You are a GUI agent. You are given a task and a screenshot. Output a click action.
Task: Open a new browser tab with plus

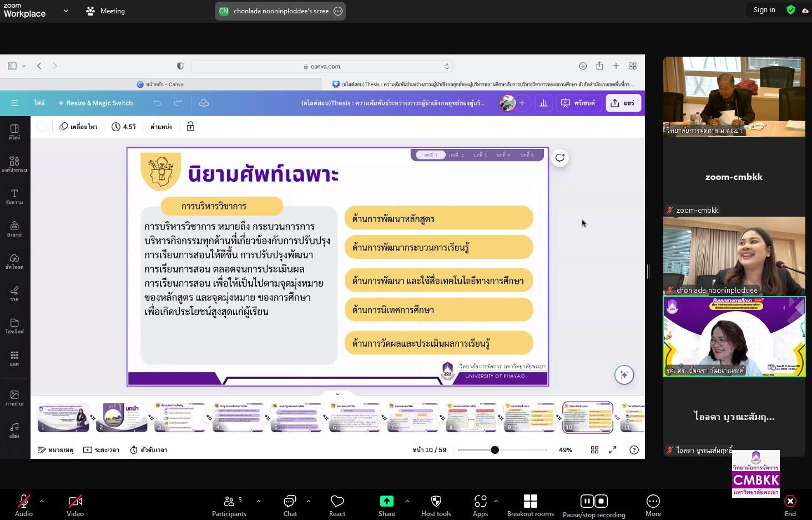click(616, 66)
